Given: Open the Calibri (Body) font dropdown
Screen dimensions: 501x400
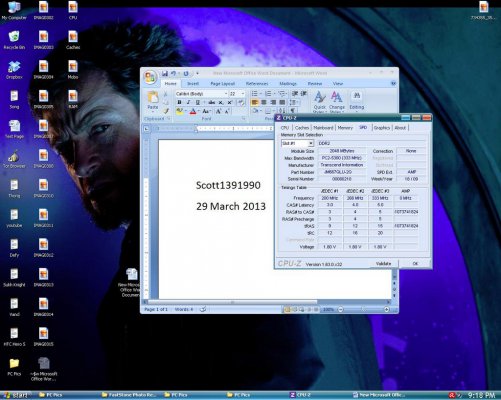Looking at the screenshot, I should (x=201, y=94).
